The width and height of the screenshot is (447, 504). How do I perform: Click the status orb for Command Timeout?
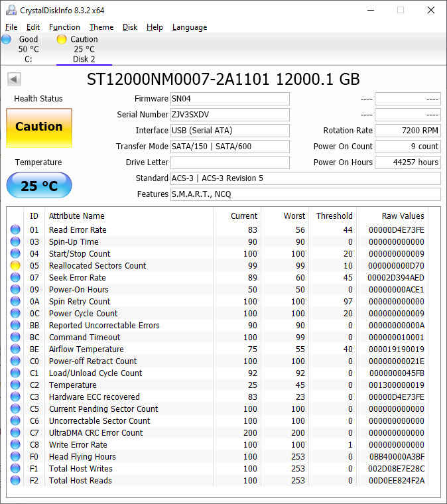click(15, 337)
